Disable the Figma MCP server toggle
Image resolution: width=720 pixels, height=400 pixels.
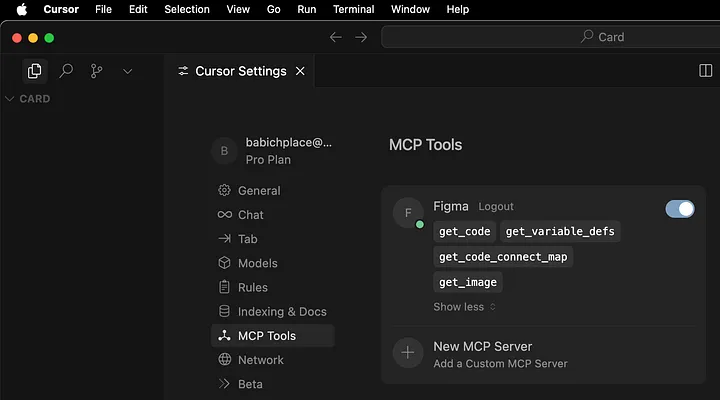(680, 209)
